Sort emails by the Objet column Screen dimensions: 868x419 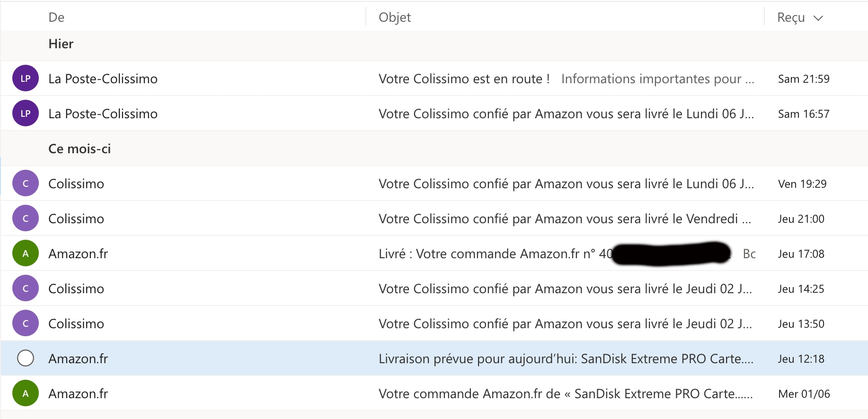(395, 17)
